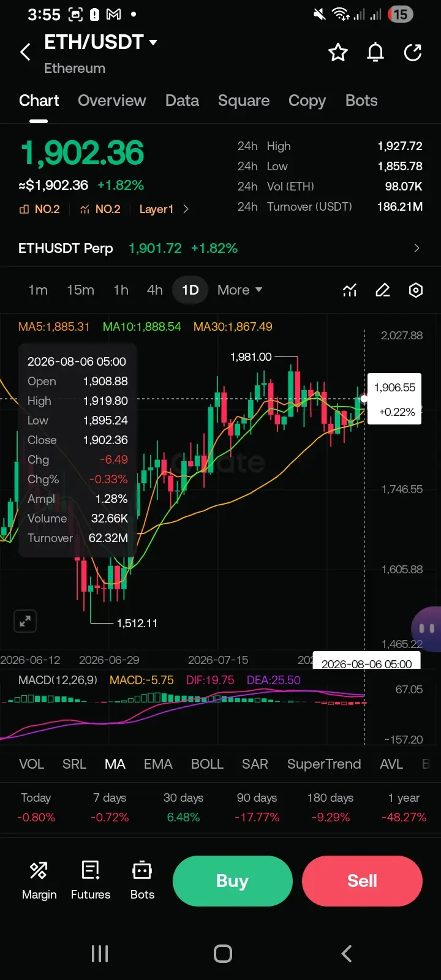Open price alert bell icon

[375, 53]
